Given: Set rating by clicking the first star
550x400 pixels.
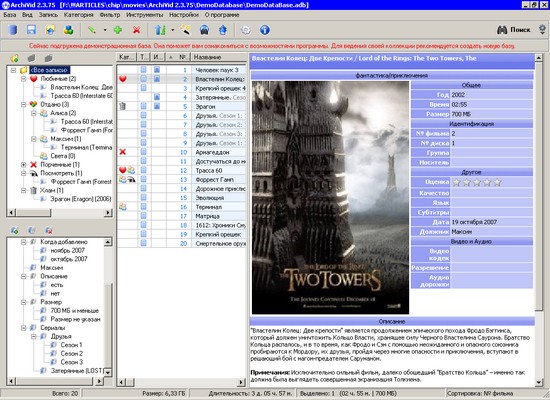Looking at the screenshot, I should [x=456, y=182].
